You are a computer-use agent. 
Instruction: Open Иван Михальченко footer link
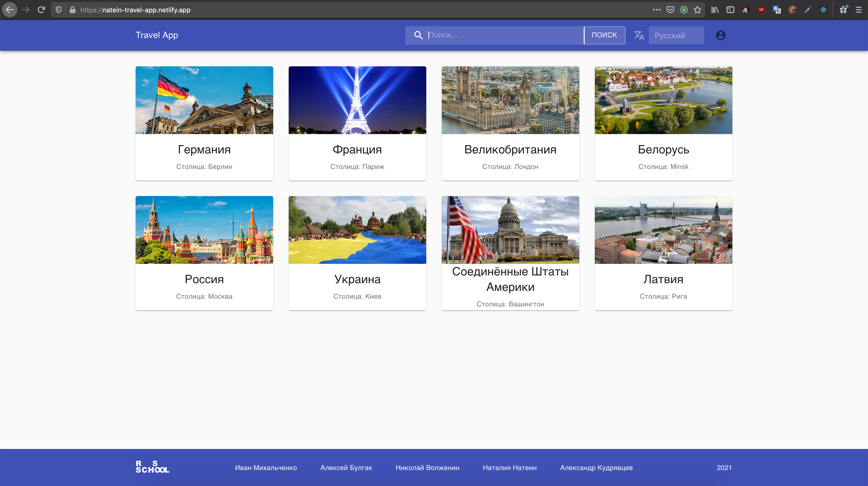point(266,467)
